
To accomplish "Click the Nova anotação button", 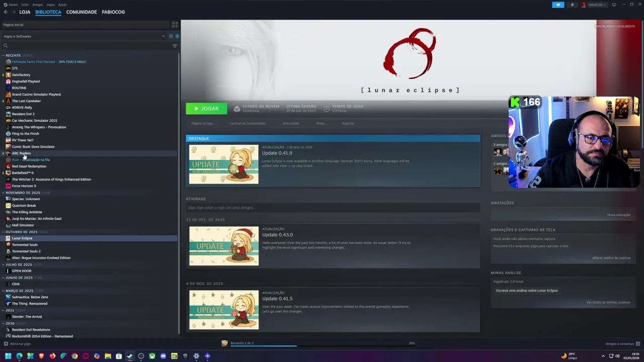I will 619,215.
